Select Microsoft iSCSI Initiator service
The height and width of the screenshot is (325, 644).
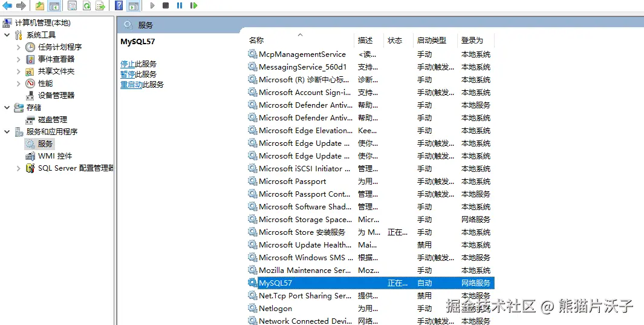pos(371,168)
